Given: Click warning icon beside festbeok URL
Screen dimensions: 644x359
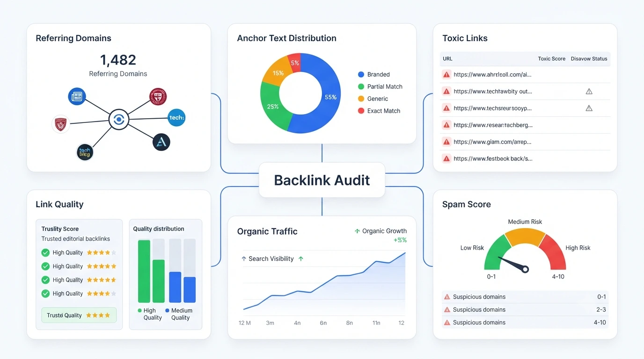Looking at the screenshot, I should [446, 158].
